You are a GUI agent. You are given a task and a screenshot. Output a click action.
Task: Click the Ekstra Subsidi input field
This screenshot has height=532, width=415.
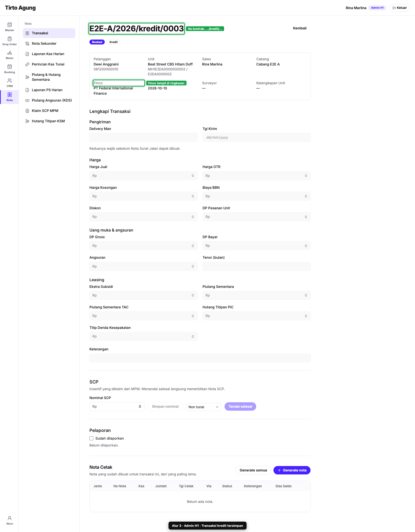click(x=143, y=295)
